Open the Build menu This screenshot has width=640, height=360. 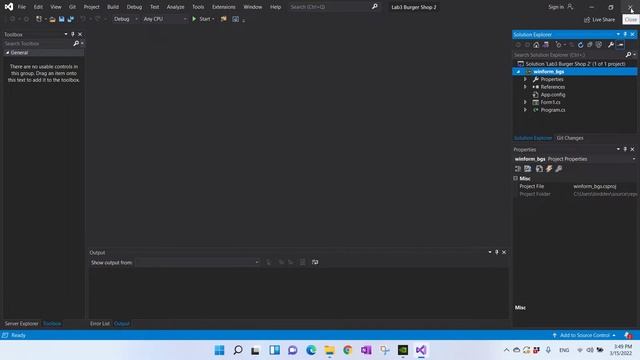point(113,7)
